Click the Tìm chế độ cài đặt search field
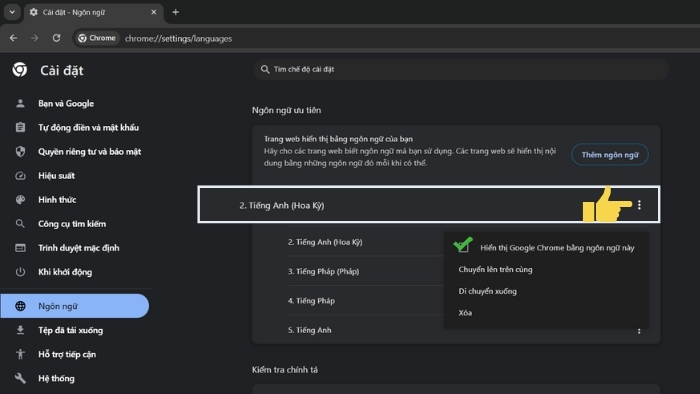The image size is (700, 394). tap(461, 69)
